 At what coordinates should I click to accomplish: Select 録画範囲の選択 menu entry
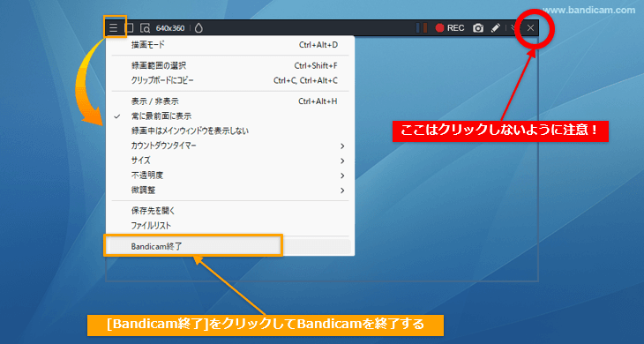(x=230, y=65)
